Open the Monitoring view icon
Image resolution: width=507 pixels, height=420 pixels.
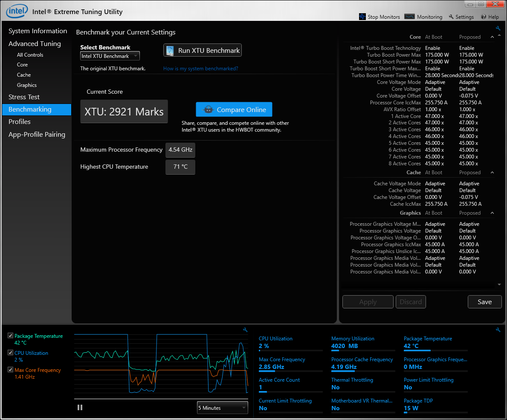(409, 17)
